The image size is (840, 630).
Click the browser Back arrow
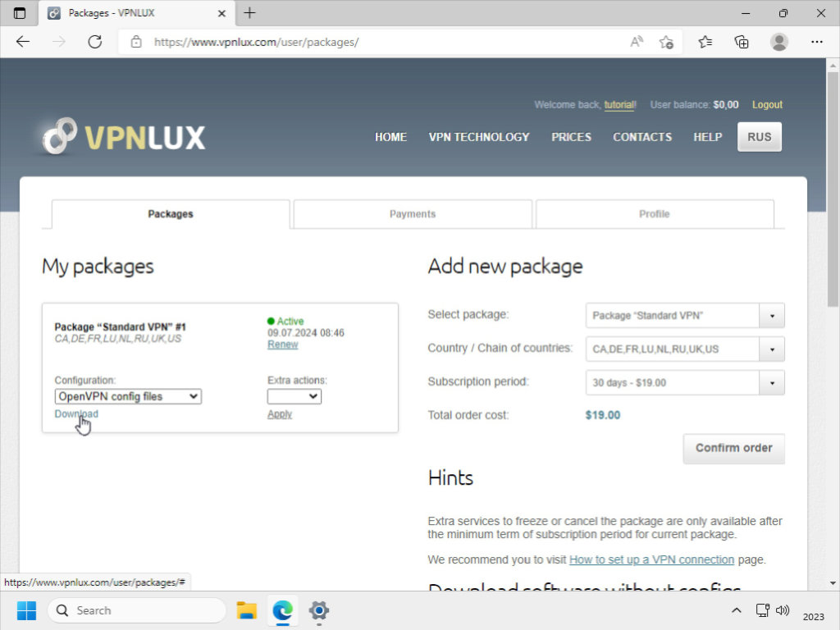(x=22, y=42)
